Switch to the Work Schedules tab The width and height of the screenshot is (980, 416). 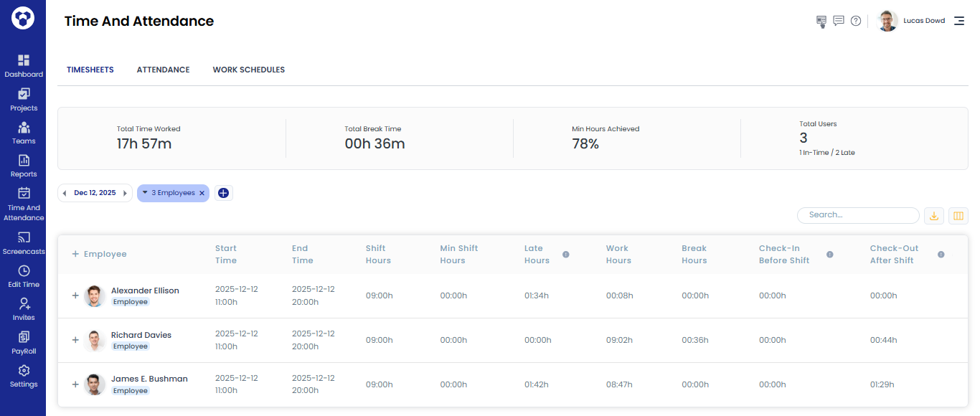click(x=248, y=70)
